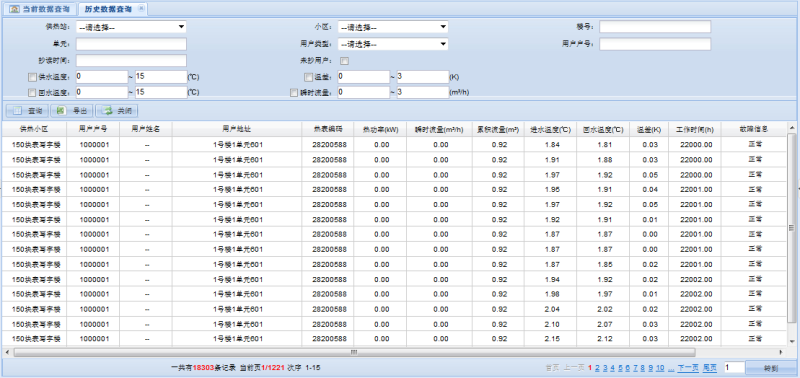Click the 关闭 button
This screenshot has width=800, height=378.
coord(117,111)
